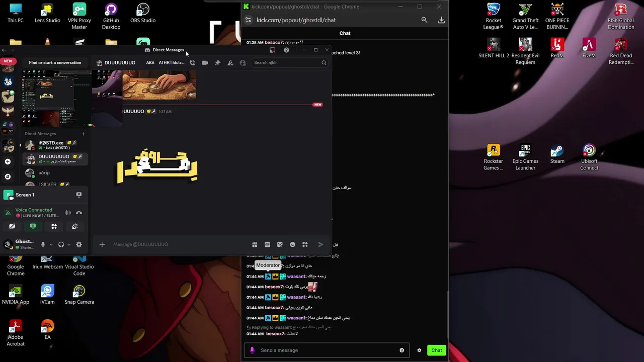
Task: Toggle screen sharing in Discord
Action: pyautogui.click(x=33, y=227)
